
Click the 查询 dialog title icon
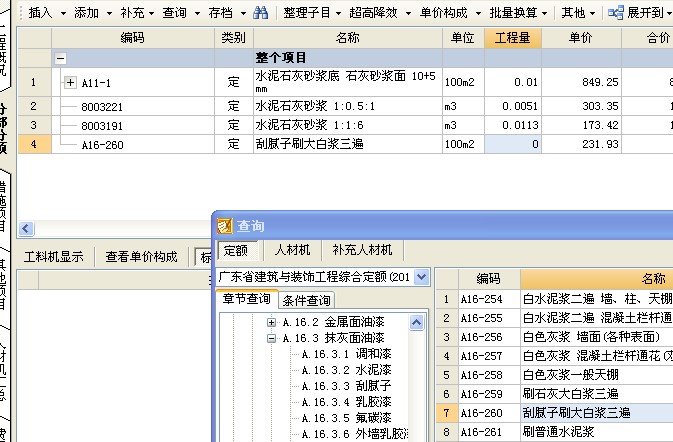point(224,226)
